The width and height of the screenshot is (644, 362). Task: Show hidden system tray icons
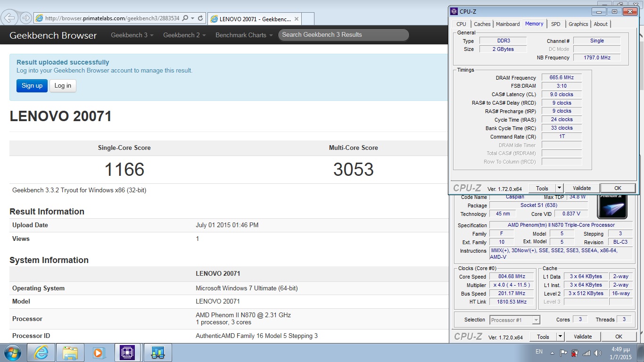552,353
